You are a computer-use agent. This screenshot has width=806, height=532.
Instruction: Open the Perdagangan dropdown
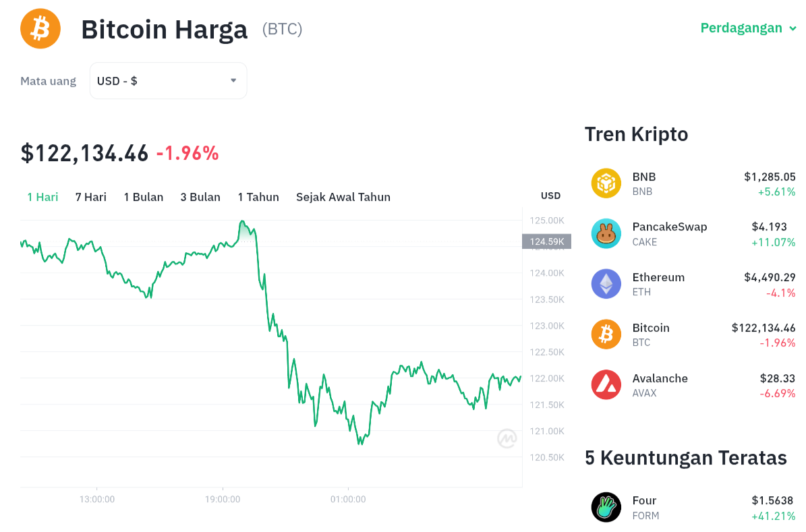pos(748,28)
